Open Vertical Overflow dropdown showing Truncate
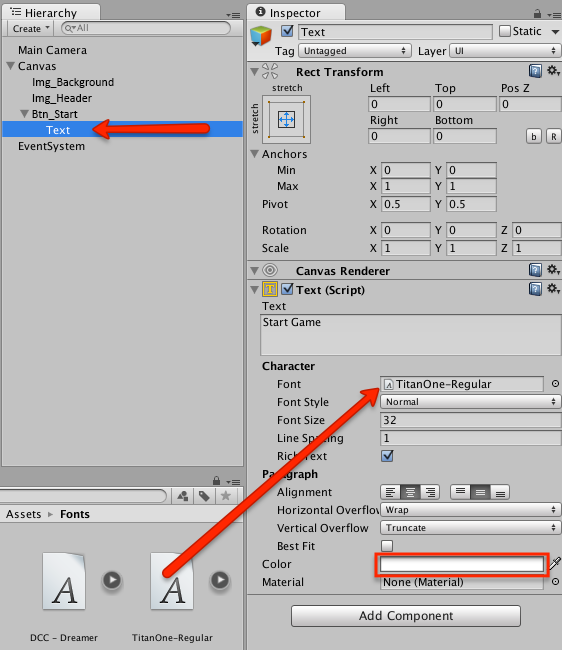The height and width of the screenshot is (650, 562). coord(470,528)
